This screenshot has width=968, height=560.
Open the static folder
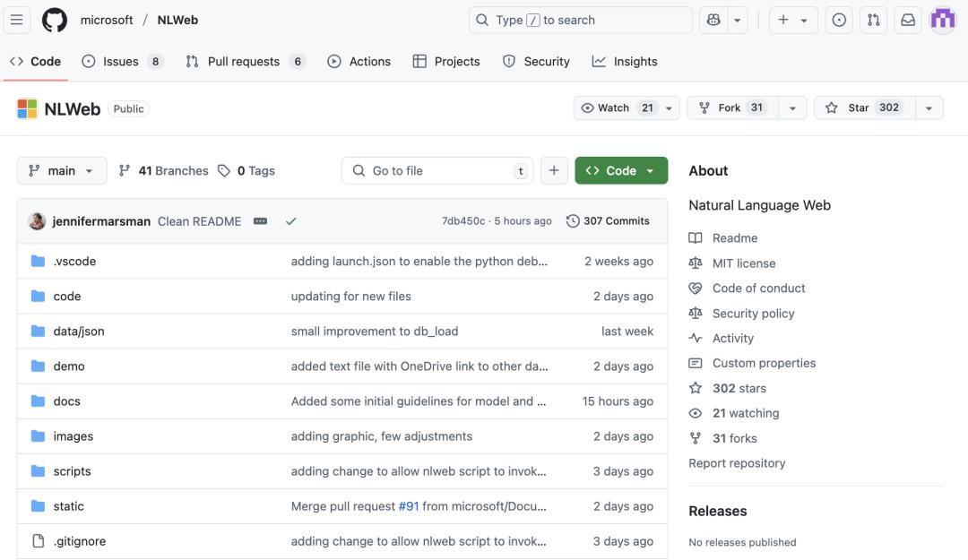click(68, 506)
